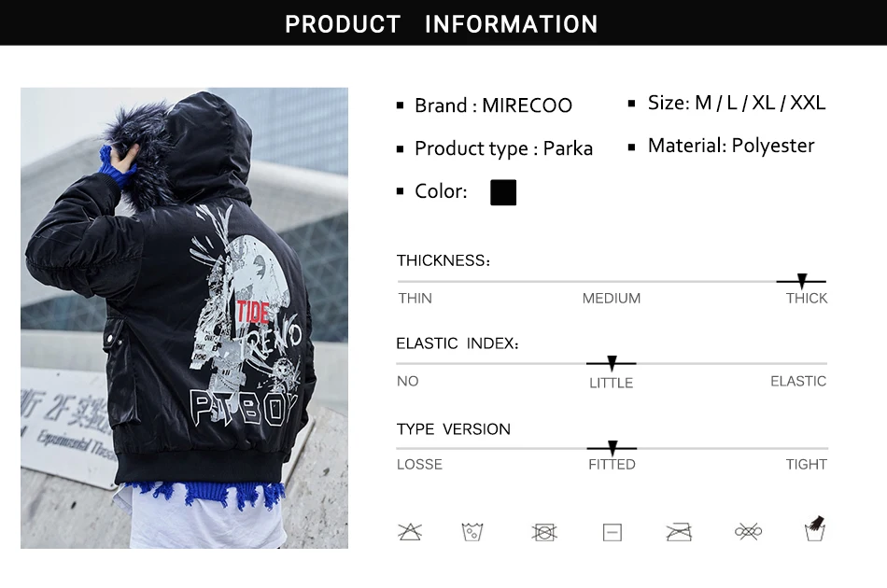The height and width of the screenshot is (588, 887).
Task: Click the type version slider marker
Action: tap(612, 448)
